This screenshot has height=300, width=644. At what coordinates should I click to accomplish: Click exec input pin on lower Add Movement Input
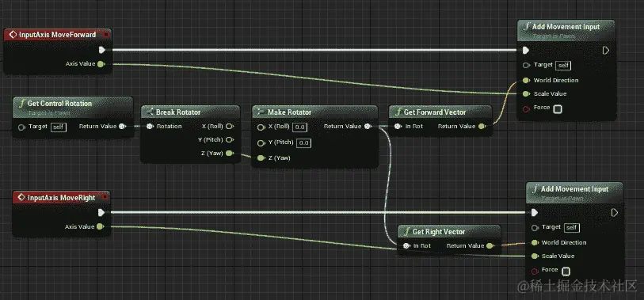535,213
